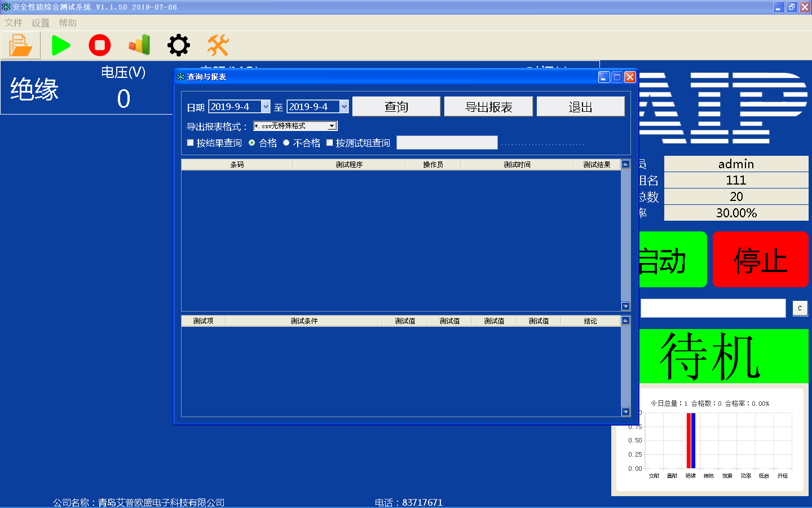Click lower details list scroll-down arrow
Image resolution: width=812 pixels, height=508 pixels.
(x=625, y=412)
